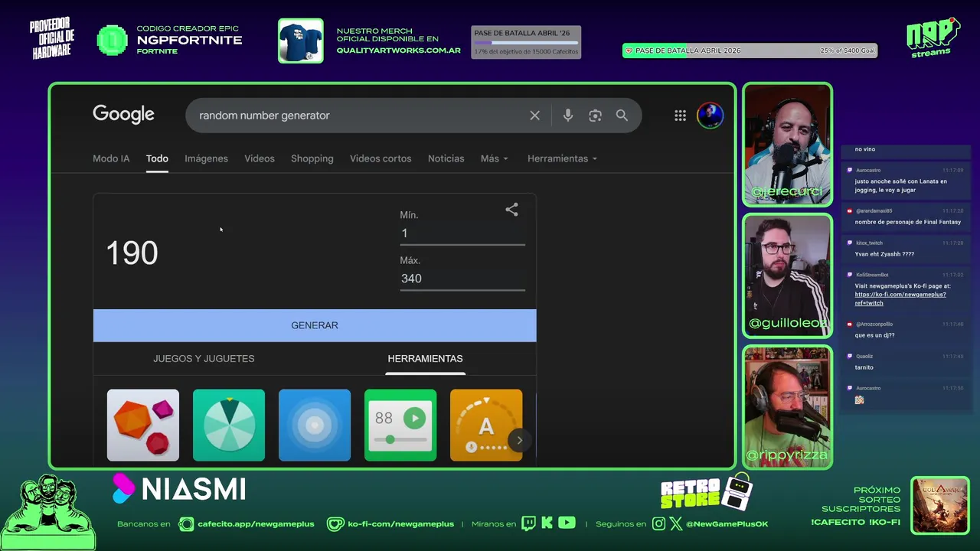Show more tools with the right chevron
Screen dimensions: 980x551
point(519,440)
